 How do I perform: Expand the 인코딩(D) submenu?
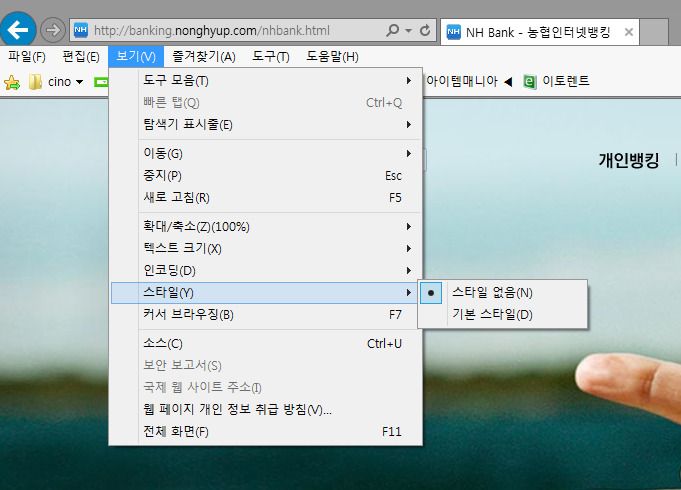tap(266, 271)
